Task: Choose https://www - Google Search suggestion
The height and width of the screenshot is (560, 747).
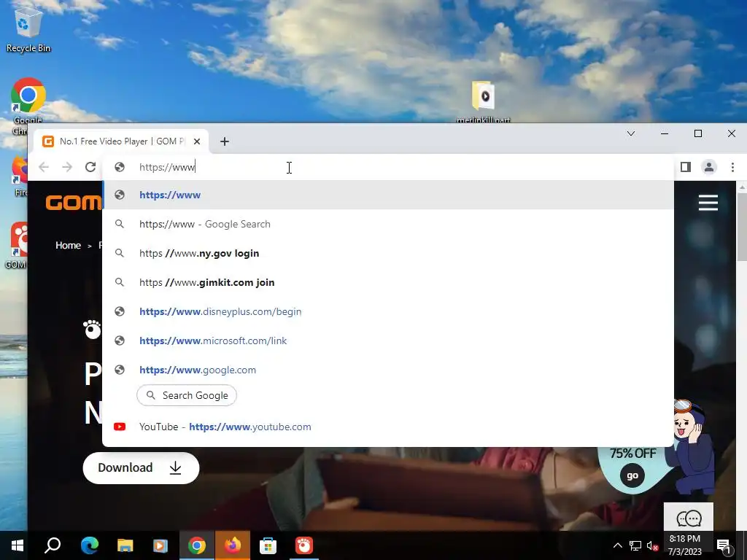Action: point(388,224)
